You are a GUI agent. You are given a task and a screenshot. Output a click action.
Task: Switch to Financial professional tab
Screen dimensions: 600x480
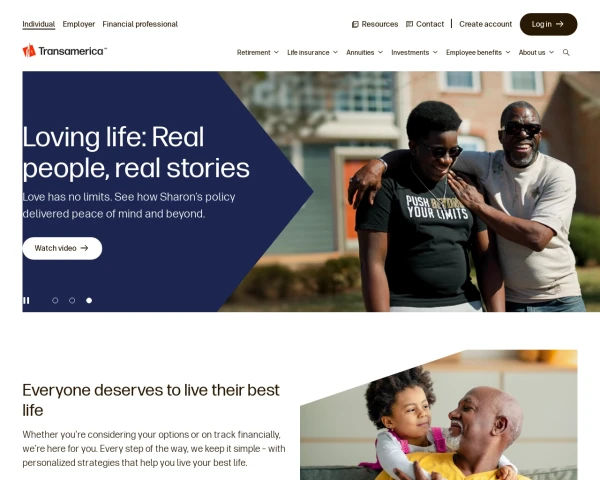coord(140,24)
